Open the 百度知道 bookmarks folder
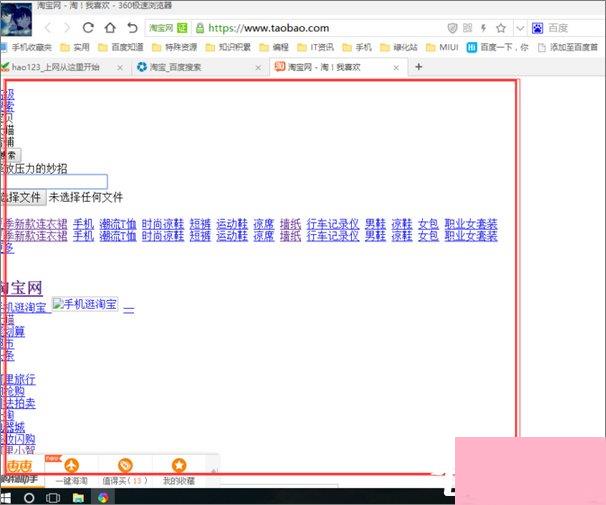Image resolution: width=606 pixels, height=505 pixels. pos(121,47)
